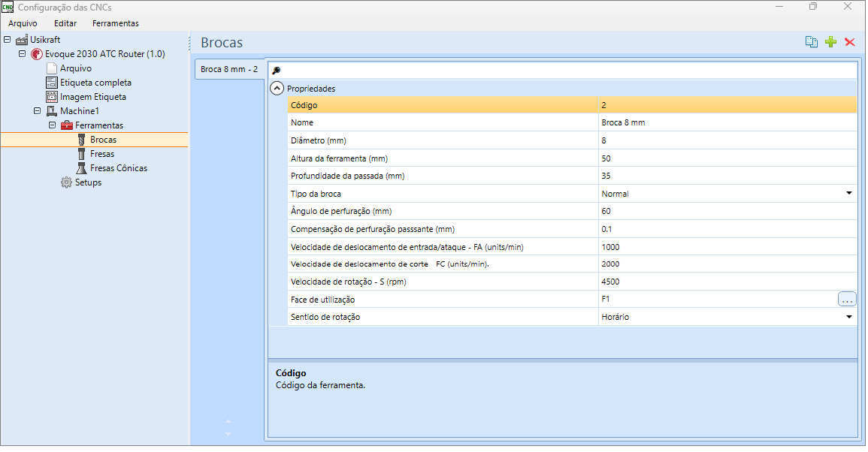Click the Ferramentas red toolbox icon
This screenshot has height=452, width=868.
pos(66,125)
